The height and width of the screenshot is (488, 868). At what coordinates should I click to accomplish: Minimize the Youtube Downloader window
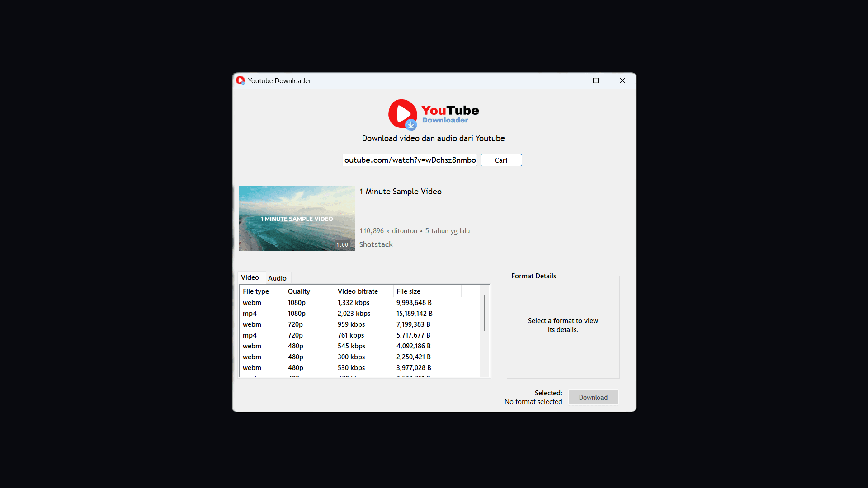pos(570,80)
